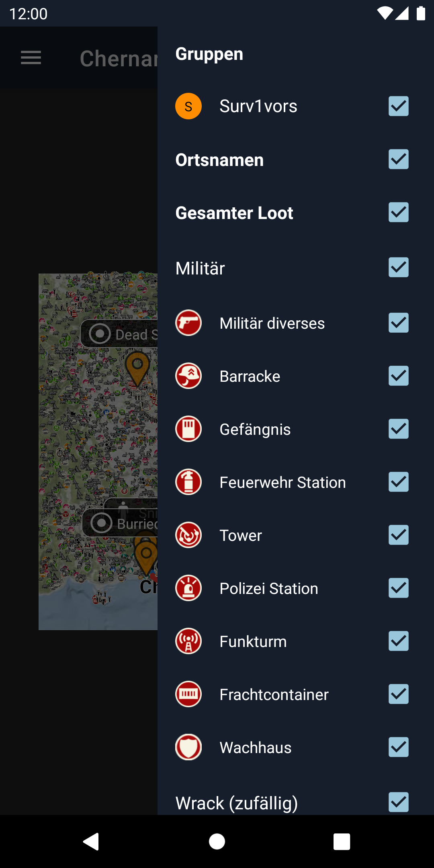Tap the Polizei Station siren icon
Viewport: 434px width, 868px height.
188,588
